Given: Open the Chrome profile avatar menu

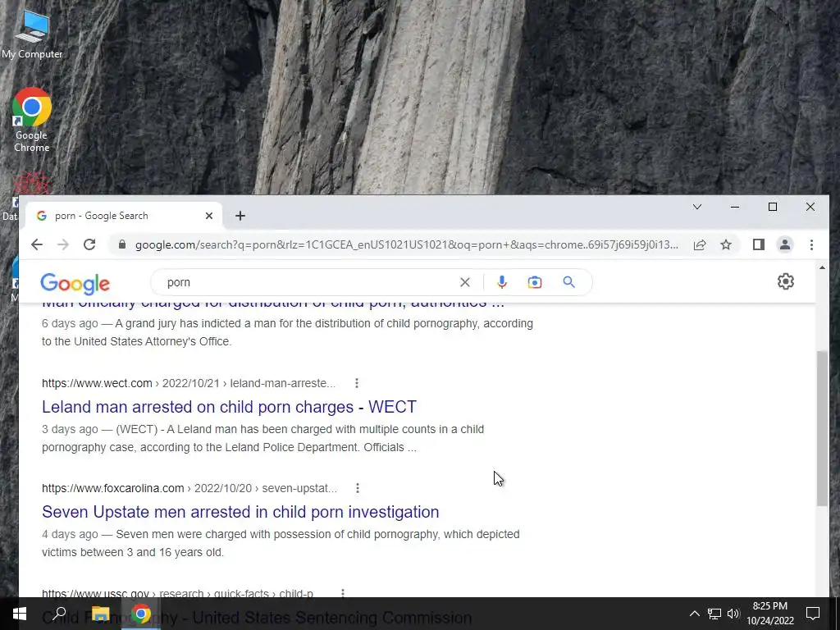Looking at the screenshot, I should click(x=785, y=244).
